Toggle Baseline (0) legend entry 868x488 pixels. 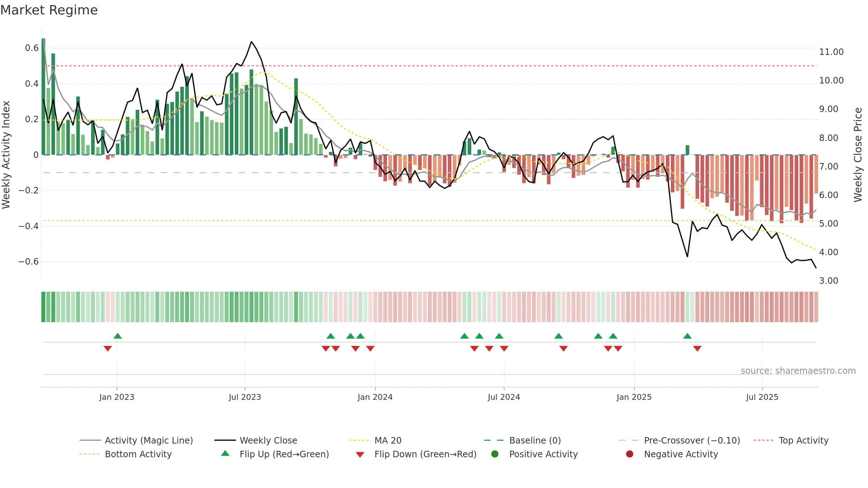point(522,440)
